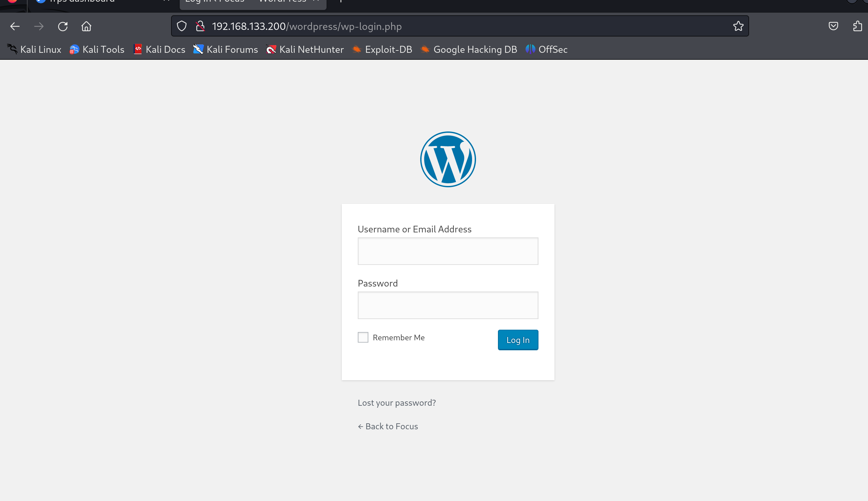Open the browser home page
Viewport: 868px width, 501px height.
pos(86,26)
